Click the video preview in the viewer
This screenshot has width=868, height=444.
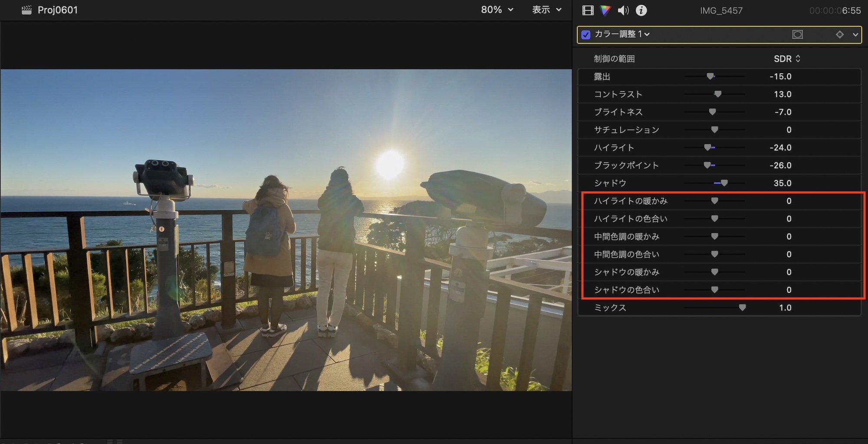pos(286,230)
